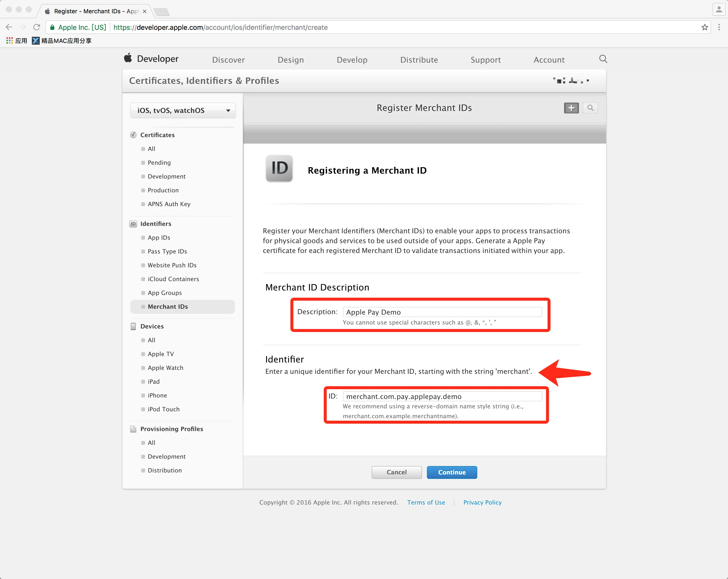Open Chrome three-dot menu
Viewport: 728px width, 579px height.
719,27
